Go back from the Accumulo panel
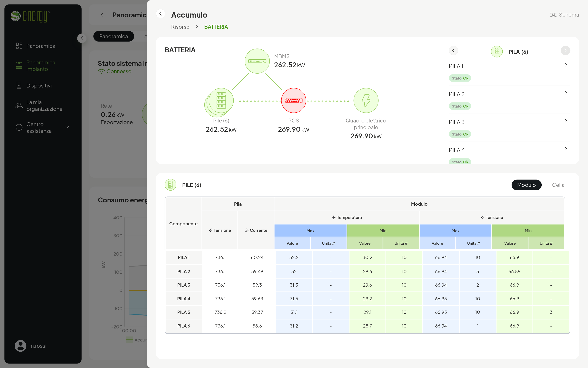 point(160,14)
